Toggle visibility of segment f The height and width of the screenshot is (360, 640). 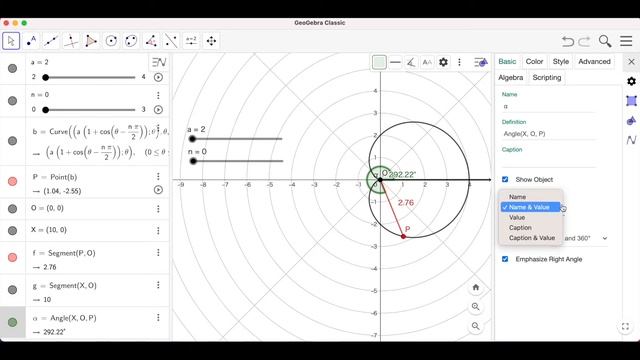point(13,258)
